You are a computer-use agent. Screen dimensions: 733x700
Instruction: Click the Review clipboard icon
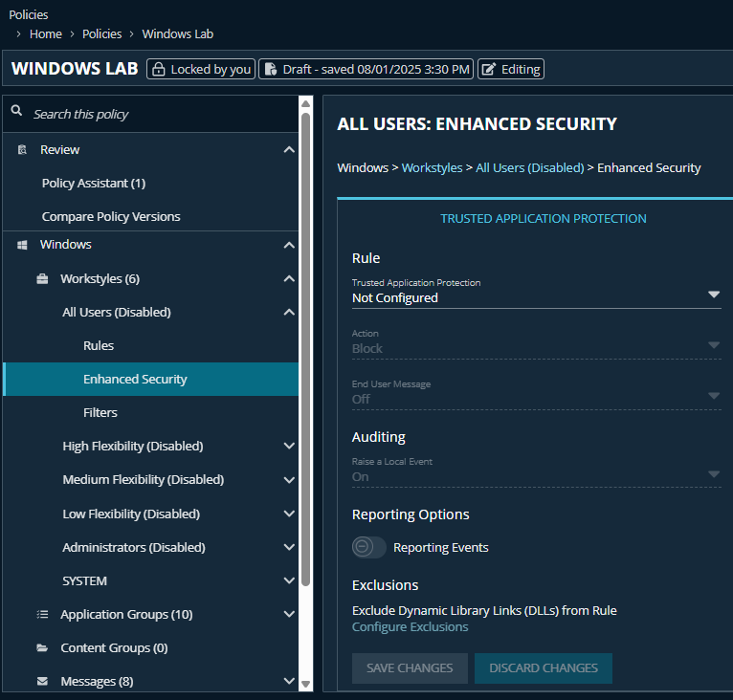22,150
